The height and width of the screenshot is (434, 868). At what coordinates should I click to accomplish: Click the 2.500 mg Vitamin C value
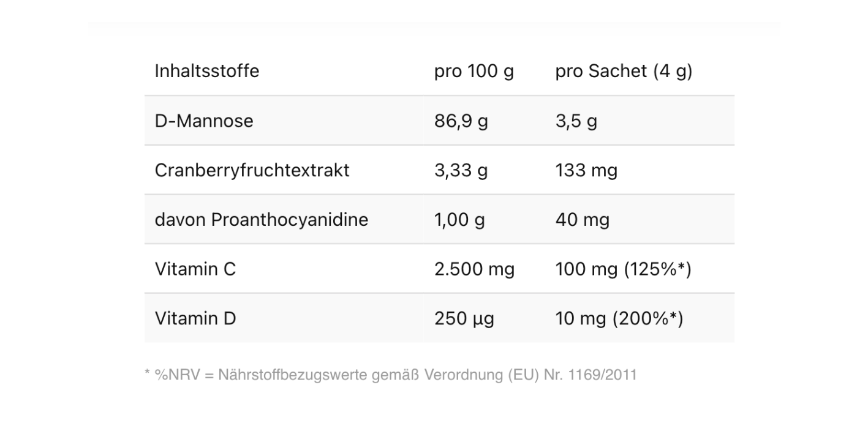(x=474, y=269)
